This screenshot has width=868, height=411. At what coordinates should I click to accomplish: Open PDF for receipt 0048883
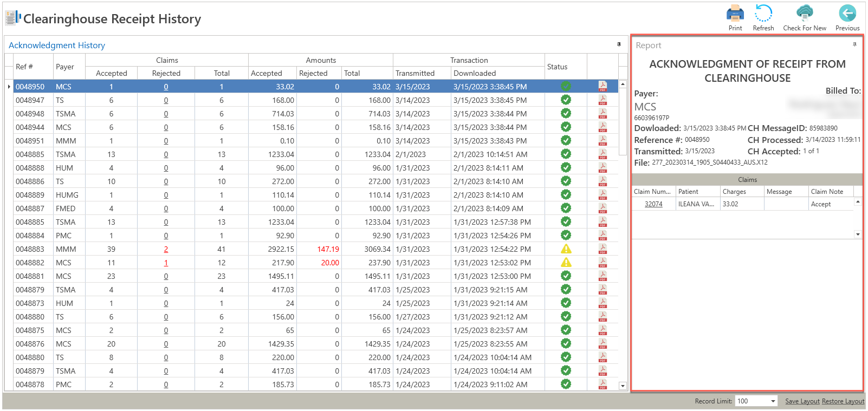tap(603, 249)
